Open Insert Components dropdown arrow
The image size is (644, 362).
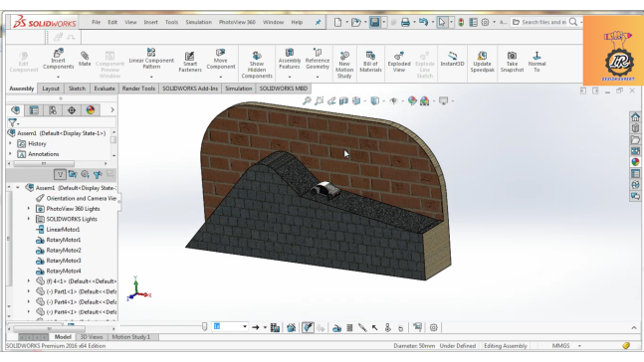[x=59, y=77]
